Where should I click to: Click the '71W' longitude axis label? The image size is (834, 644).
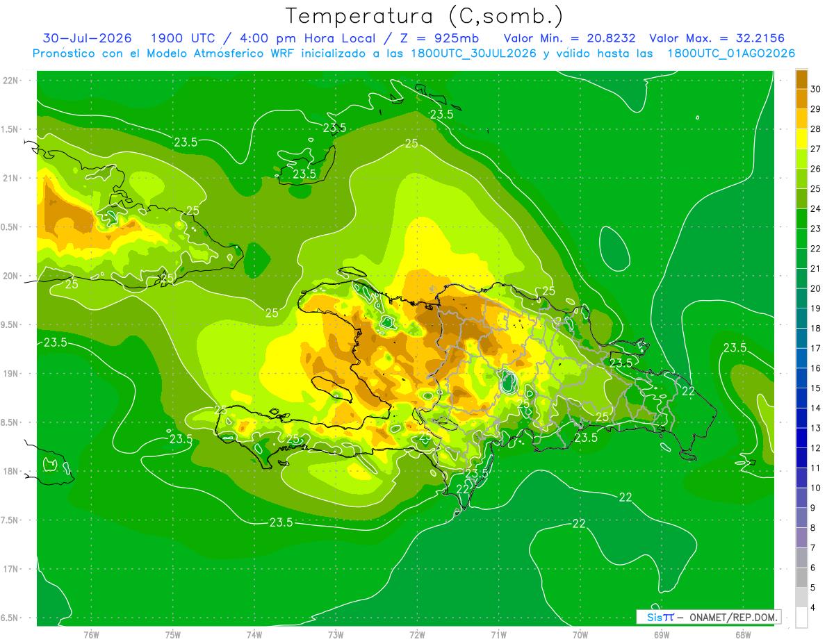click(x=498, y=635)
